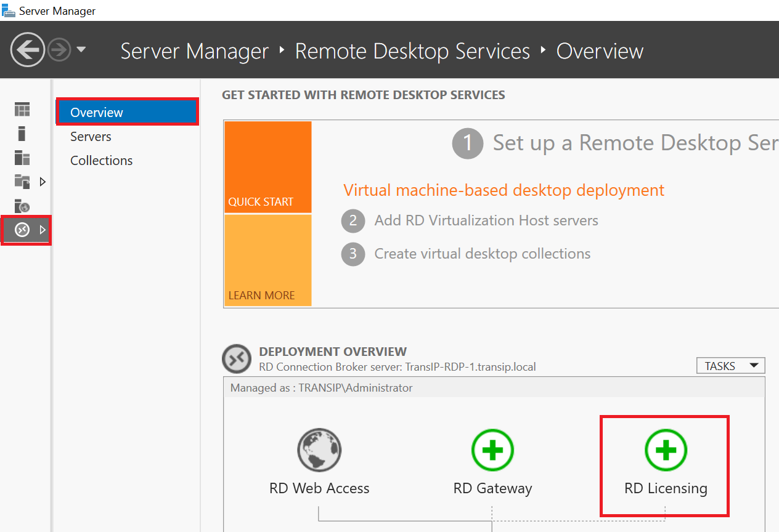Click GET STARTED WITH REMOTE DESKTOP SERVICES heading

(x=364, y=95)
